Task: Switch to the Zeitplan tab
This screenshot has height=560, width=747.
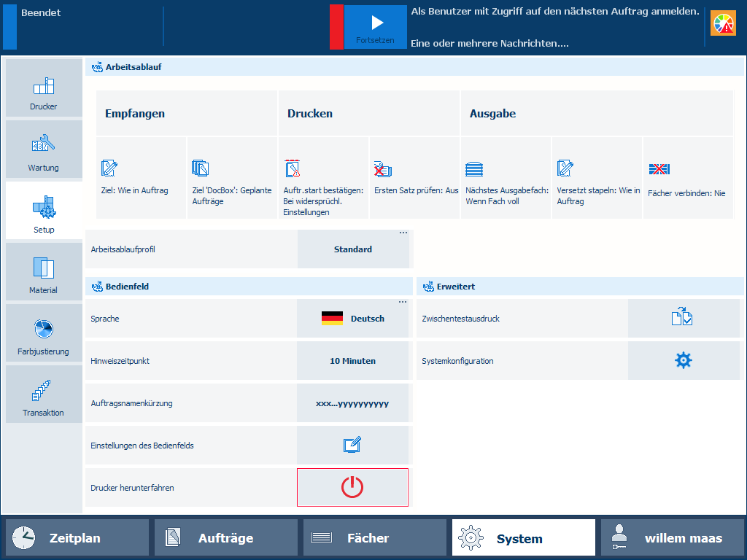Action: point(77,538)
